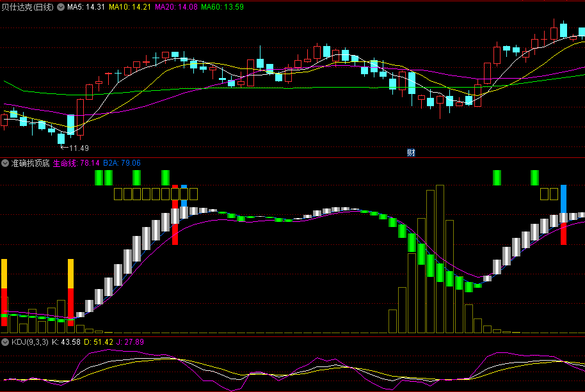Click the KDJ(9,3,3) indicator name
The width and height of the screenshot is (585, 392).
(x=30, y=342)
